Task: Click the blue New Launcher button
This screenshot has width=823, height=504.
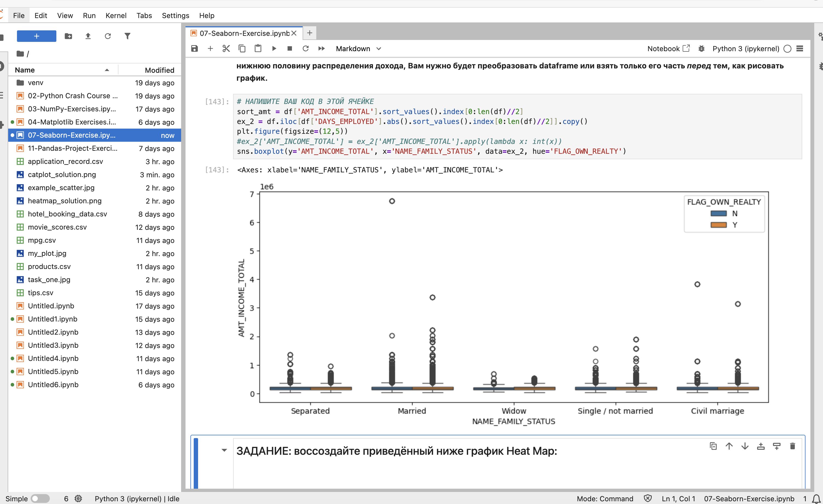Action: click(x=37, y=36)
